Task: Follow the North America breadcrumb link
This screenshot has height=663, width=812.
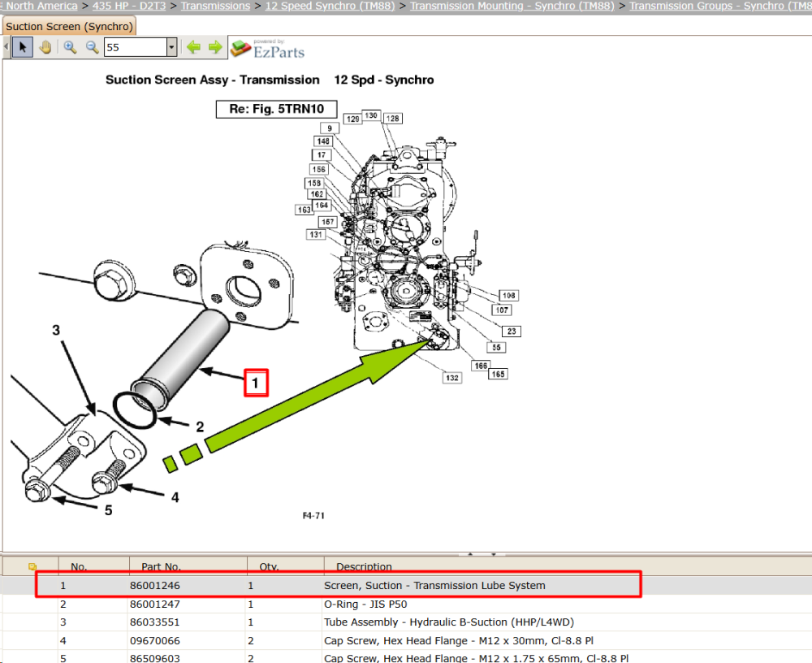Action: pyautogui.click(x=41, y=6)
